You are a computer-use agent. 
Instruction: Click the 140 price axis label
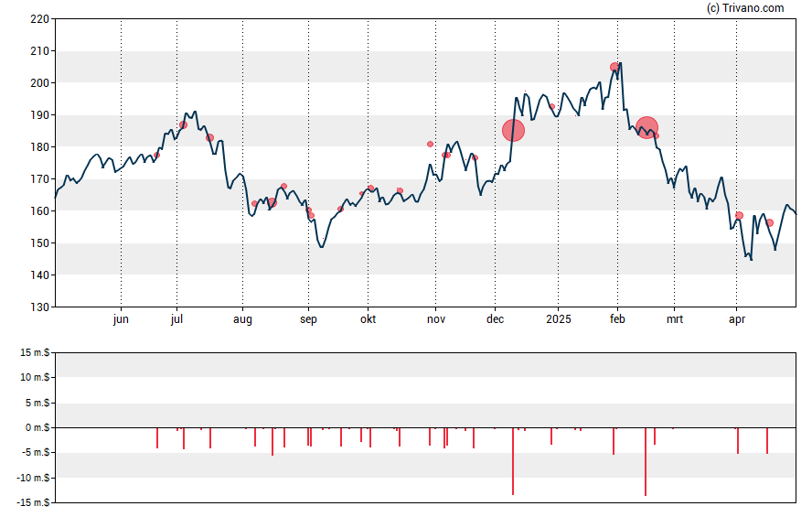point(40,275)
